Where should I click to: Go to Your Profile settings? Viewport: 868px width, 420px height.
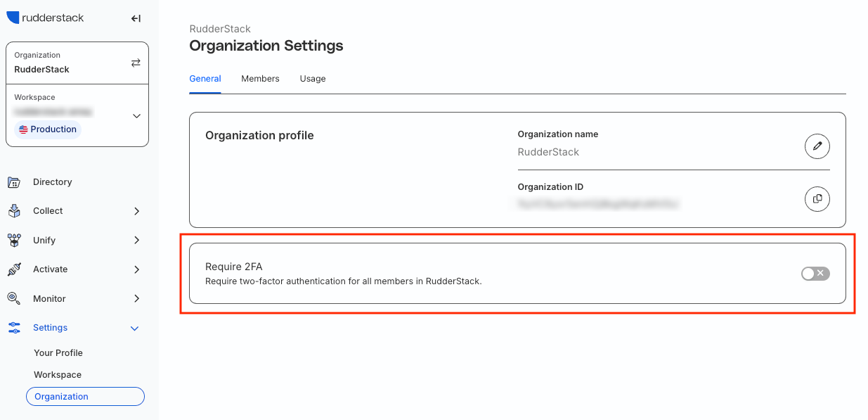58,353
